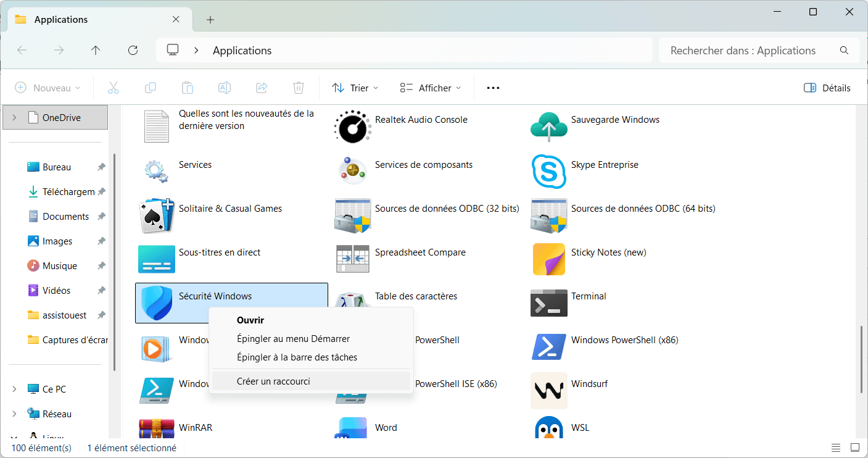Open assistouest folder in the sidebar
The height and width of the screenshot is (458, 868).
click(x=57, y=315)
